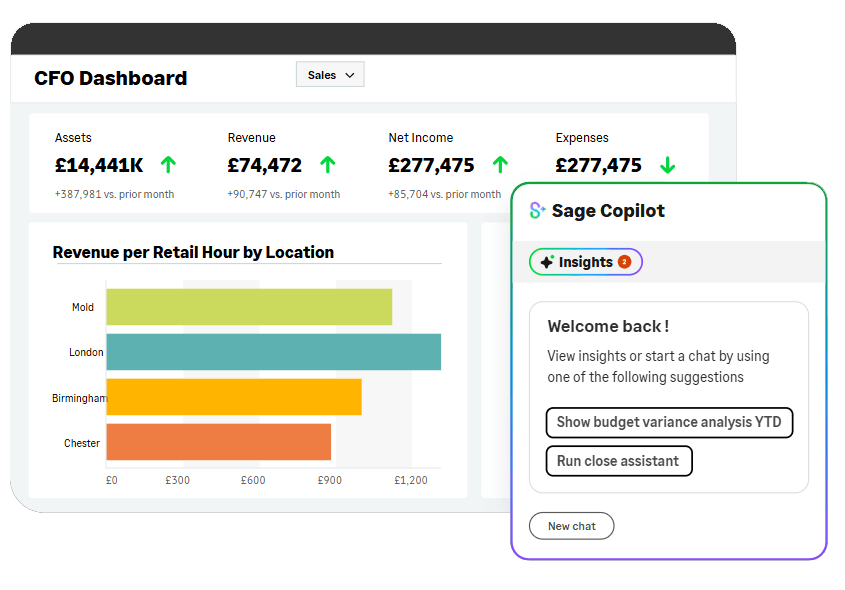Click the £1,200 axis tick label
The width and height of the screenshot is (845, 590).
pyautogui.click(x=411, y=480)
